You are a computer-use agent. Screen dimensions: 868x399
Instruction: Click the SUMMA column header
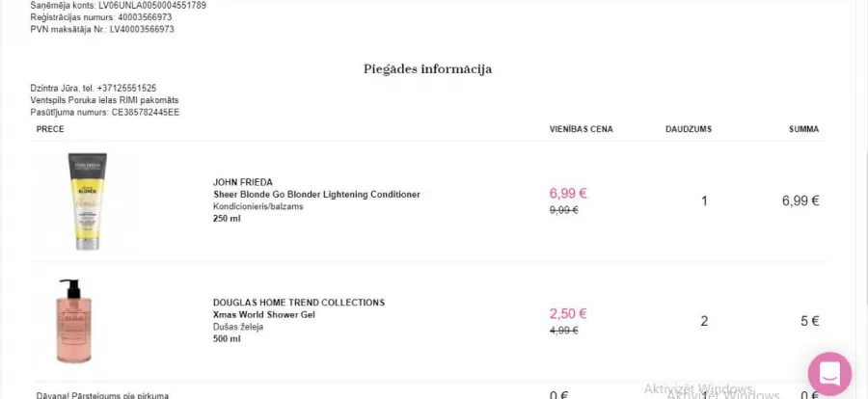[x=803, y=129]
